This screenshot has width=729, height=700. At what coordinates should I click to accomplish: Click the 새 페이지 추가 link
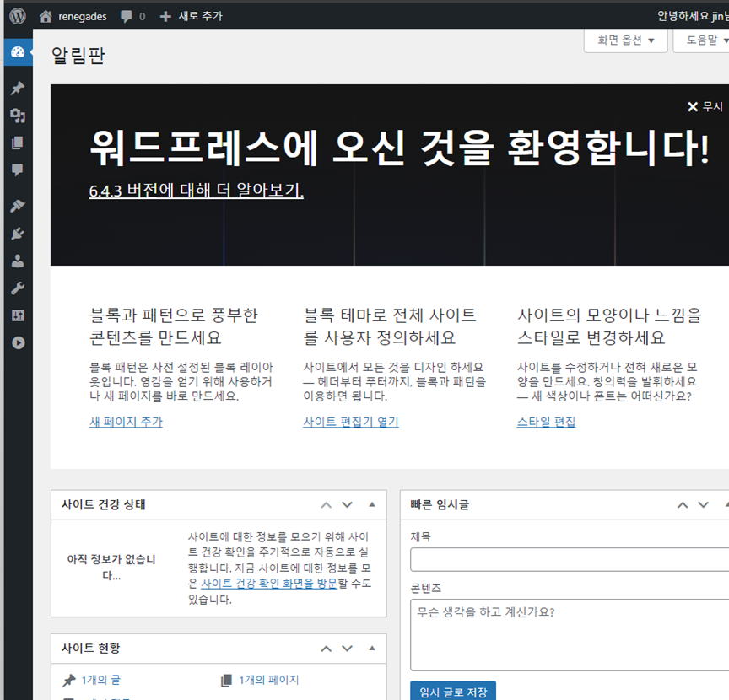[x=126, y=422]
